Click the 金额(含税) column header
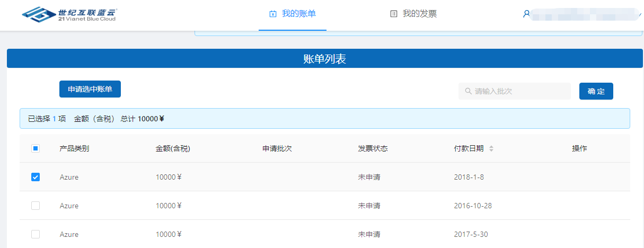This screenshot has width=644, height=248. (173, 149)
